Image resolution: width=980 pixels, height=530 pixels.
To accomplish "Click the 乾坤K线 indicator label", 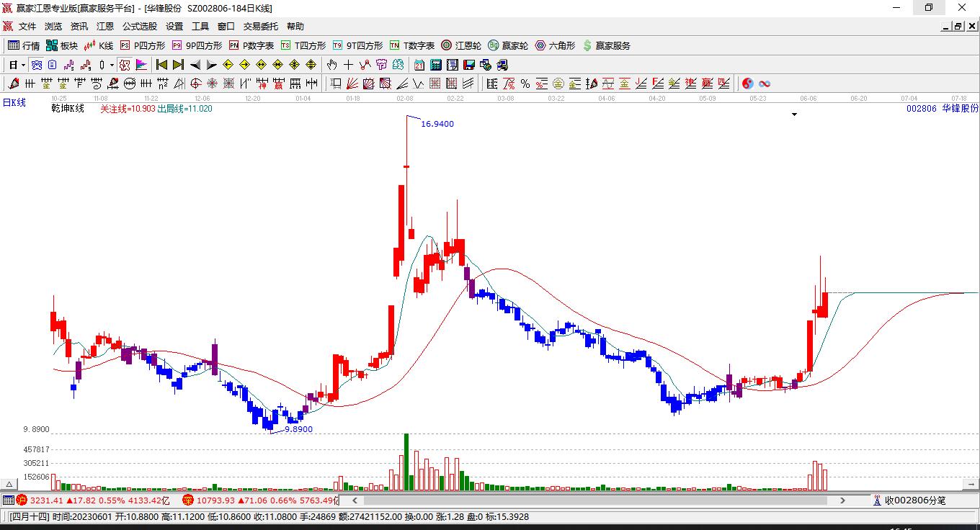I will click(68, 109).
